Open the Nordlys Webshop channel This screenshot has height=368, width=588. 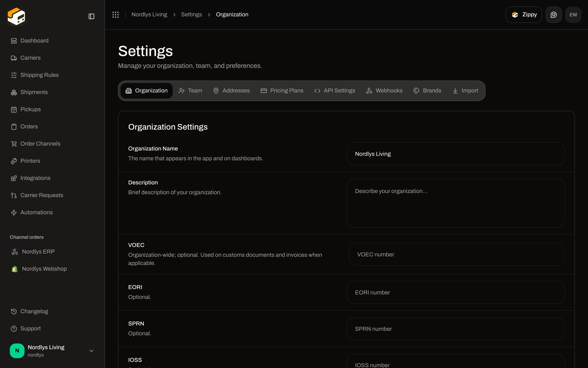coord(52,269)
